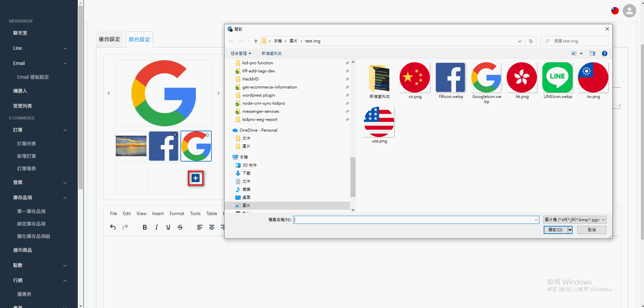Viewport: 644px width, 308px height.
Task: Toggle strikethrough formatting in the editor
Action: point(180,227)
